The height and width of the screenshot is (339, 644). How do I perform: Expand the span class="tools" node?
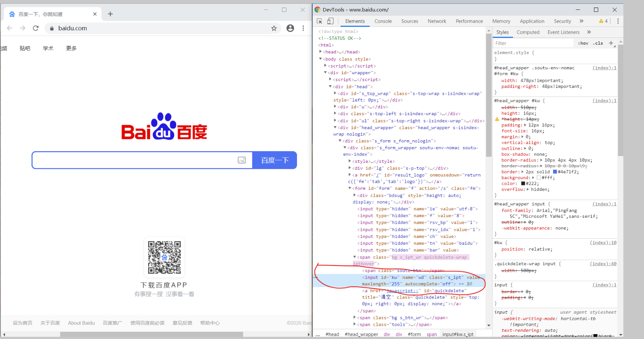[355, 324]
